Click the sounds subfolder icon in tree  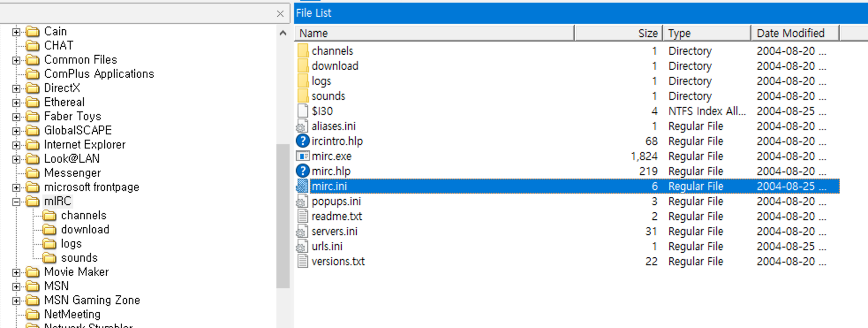pos(49,258)
